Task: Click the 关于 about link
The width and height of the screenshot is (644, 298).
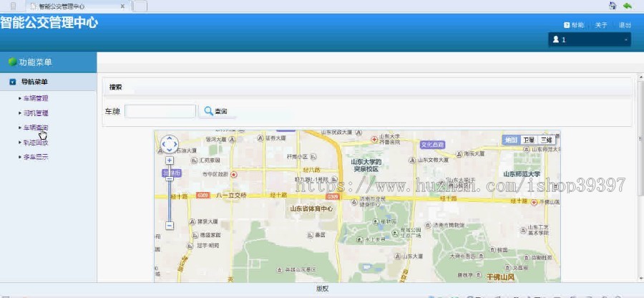Action: [x=601, y=25]
